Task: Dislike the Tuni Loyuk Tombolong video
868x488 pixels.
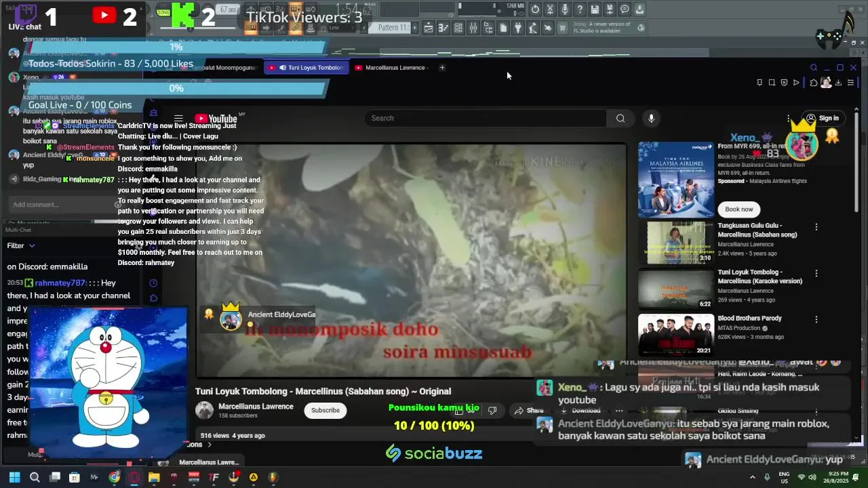Action: pyautogui.click(x=492, y=410)
